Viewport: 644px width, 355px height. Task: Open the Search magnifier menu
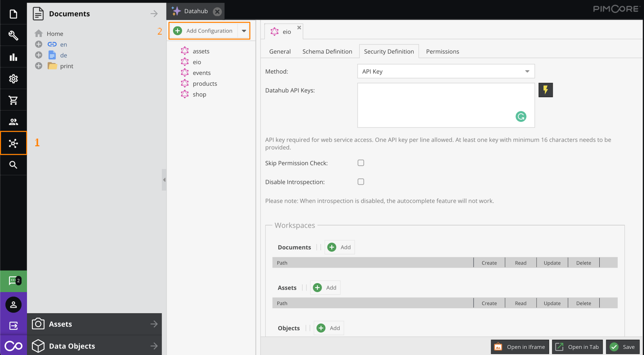pyautogui.click(x=13, y=165)
